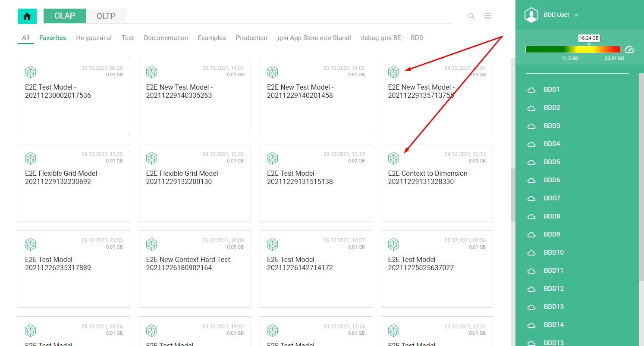Open title E2E New Context Hard Test

pos(190,264)
